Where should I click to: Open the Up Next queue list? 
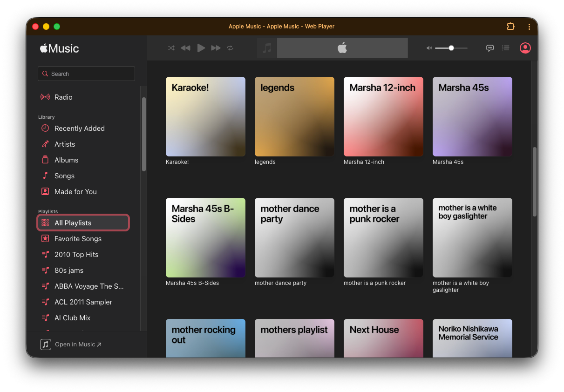506,48
